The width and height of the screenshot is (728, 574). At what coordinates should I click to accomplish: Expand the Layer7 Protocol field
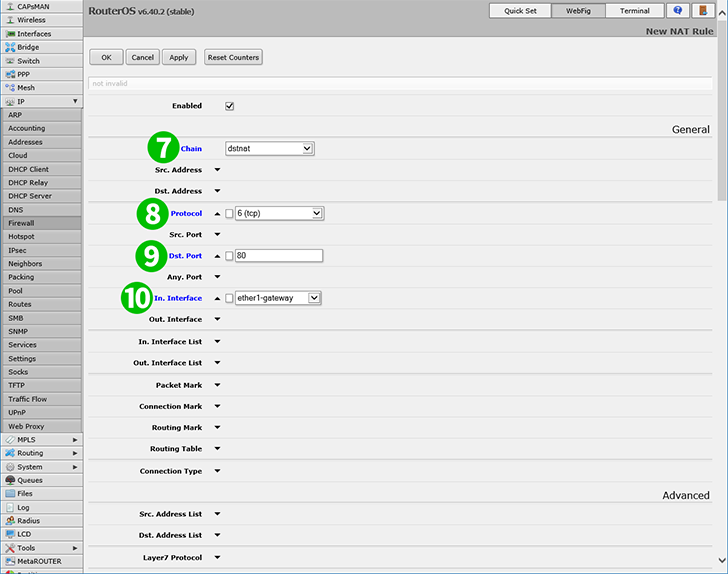[217, 557]
